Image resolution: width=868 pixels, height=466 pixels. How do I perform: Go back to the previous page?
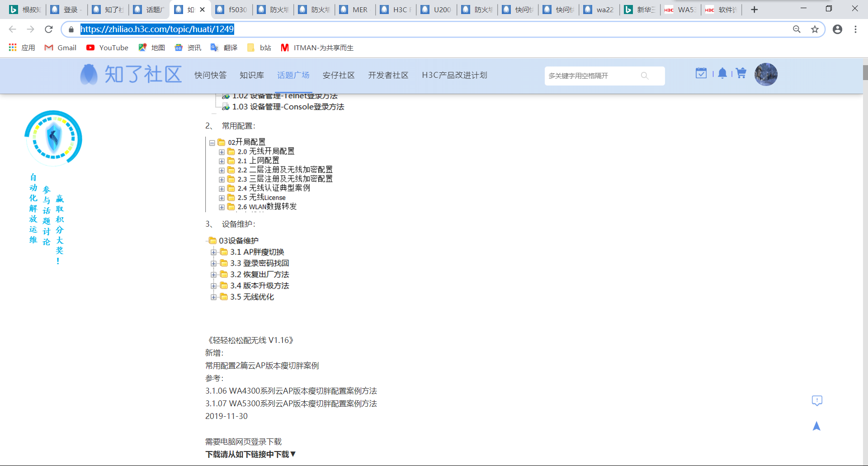[x=13, y=29]
